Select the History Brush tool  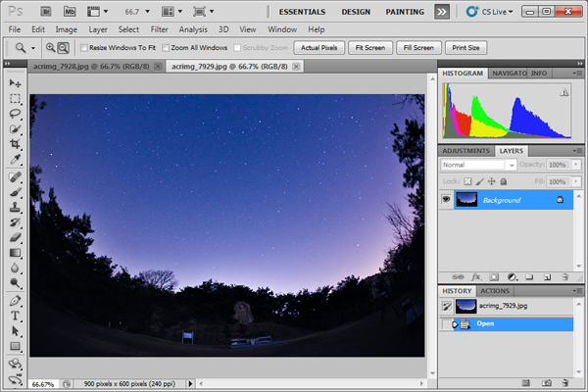point(15,222)
